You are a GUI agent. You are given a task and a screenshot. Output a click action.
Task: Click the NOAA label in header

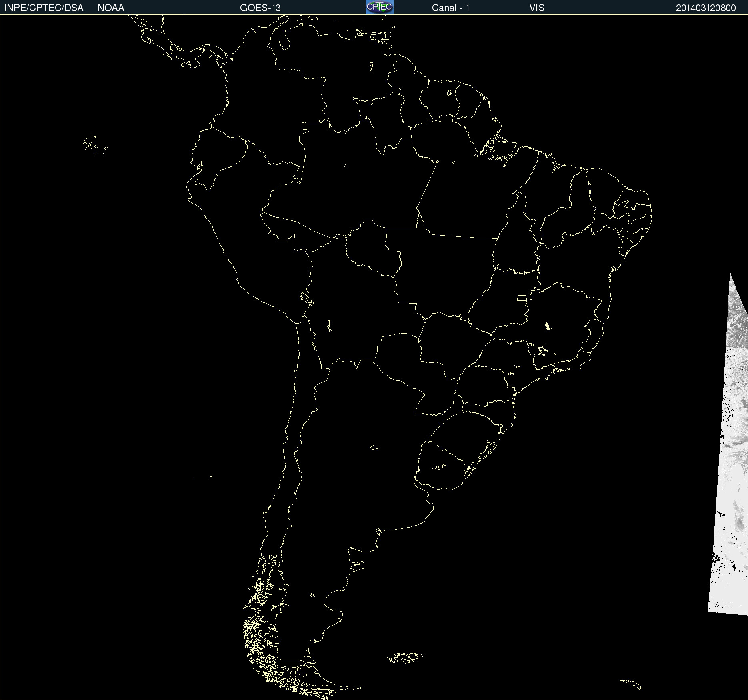click(111, 8)
